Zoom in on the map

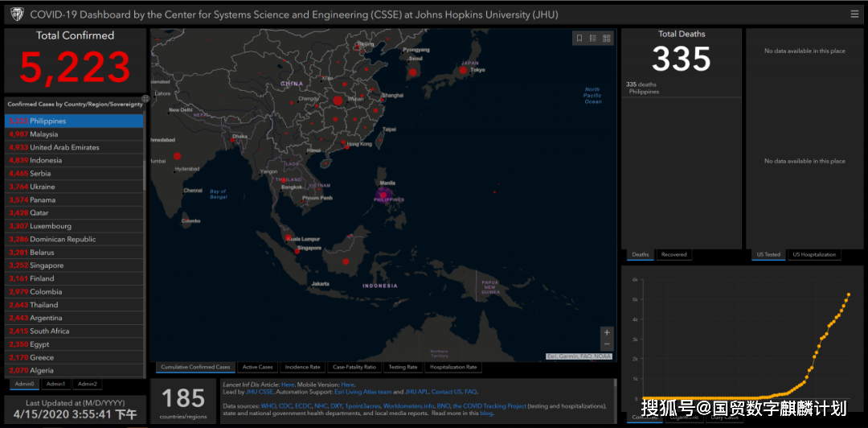(607, 331)
